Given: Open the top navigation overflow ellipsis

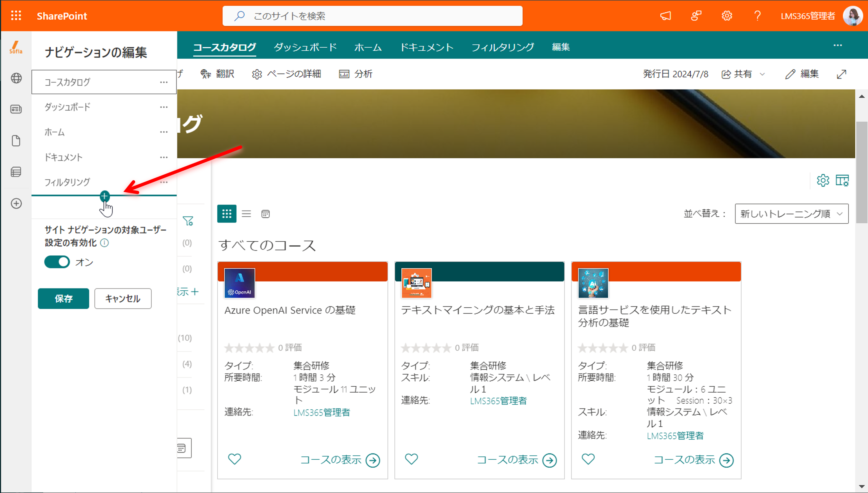Looking at the screenshot, I should coord(837,45).
